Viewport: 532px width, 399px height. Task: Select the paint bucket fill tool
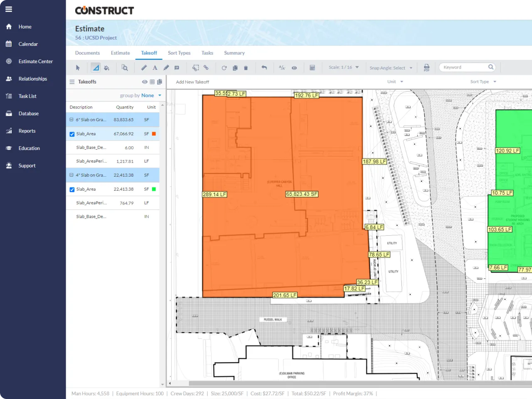pyautogui.click(x=107, y=68)
